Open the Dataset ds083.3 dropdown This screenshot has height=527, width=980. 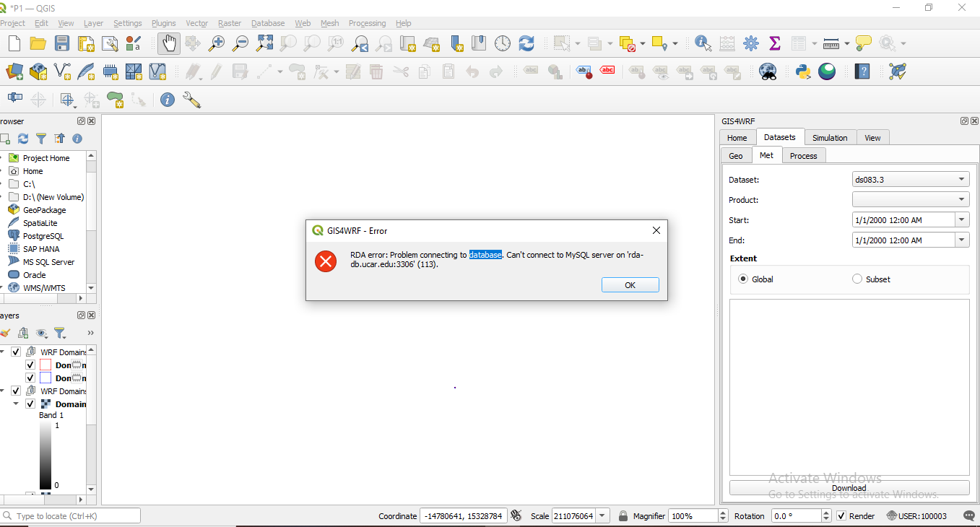[x=911, y=179]
